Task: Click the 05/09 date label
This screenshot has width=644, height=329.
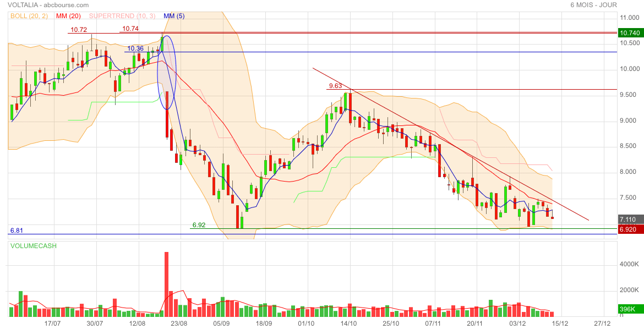Action: point(221,323)
